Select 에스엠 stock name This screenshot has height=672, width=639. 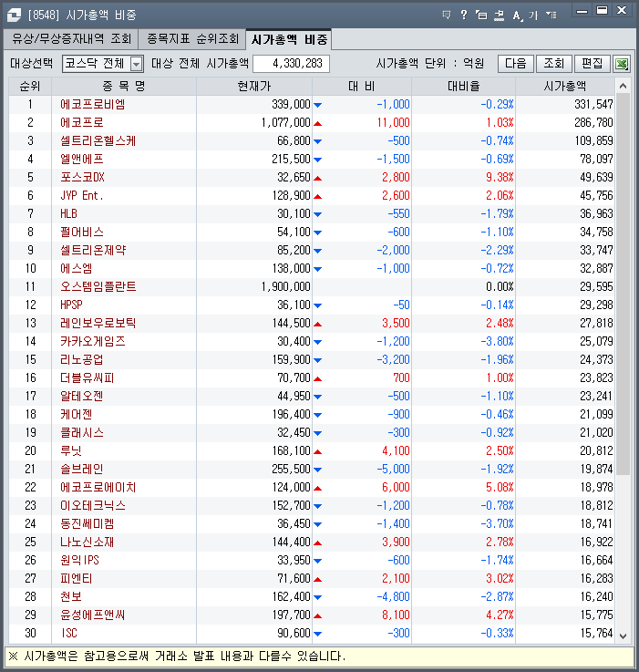(77, 268)
